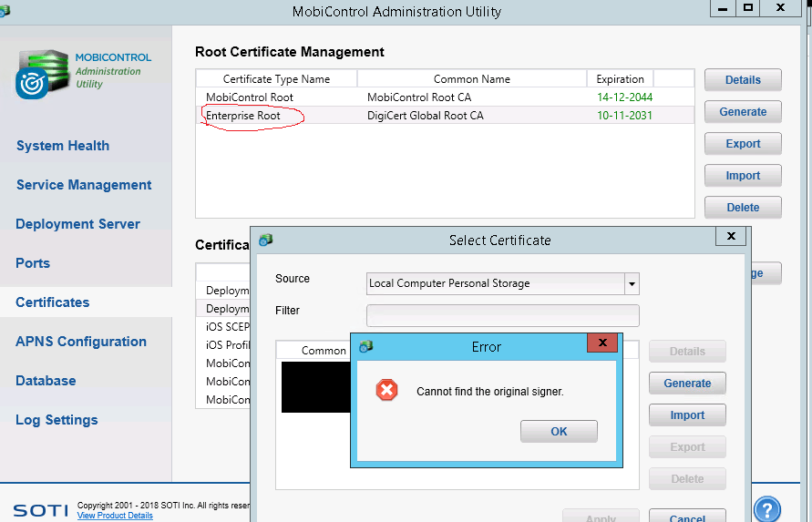Select the iOS Profile certificate row
Screen dimensions: 812x522
(223, 345)
